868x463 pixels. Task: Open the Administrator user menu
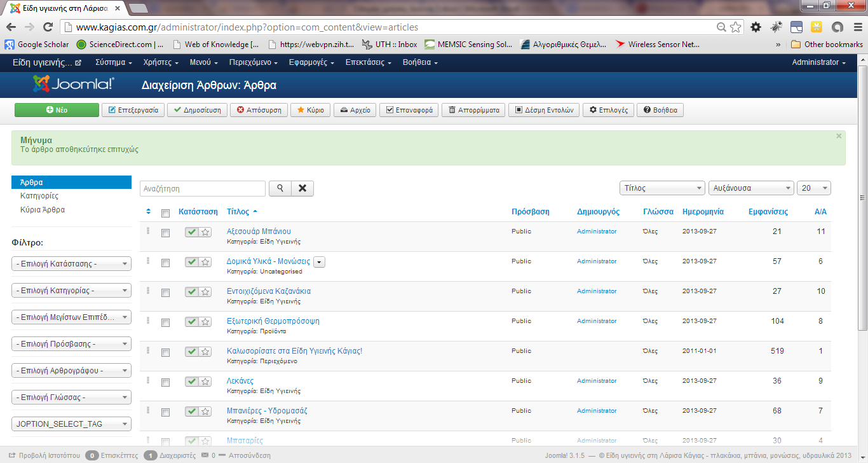click(x=818, y=62)
